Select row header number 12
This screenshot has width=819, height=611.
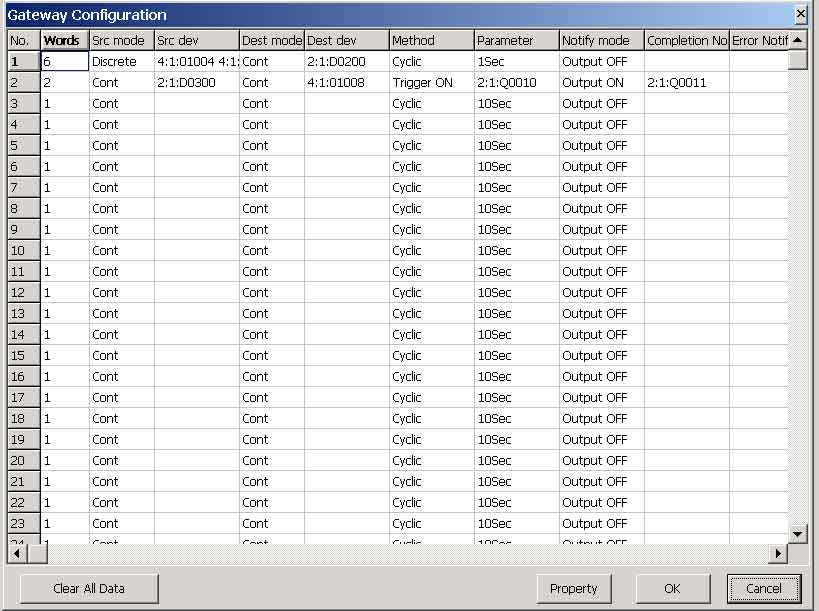click(x=24, y=292)
